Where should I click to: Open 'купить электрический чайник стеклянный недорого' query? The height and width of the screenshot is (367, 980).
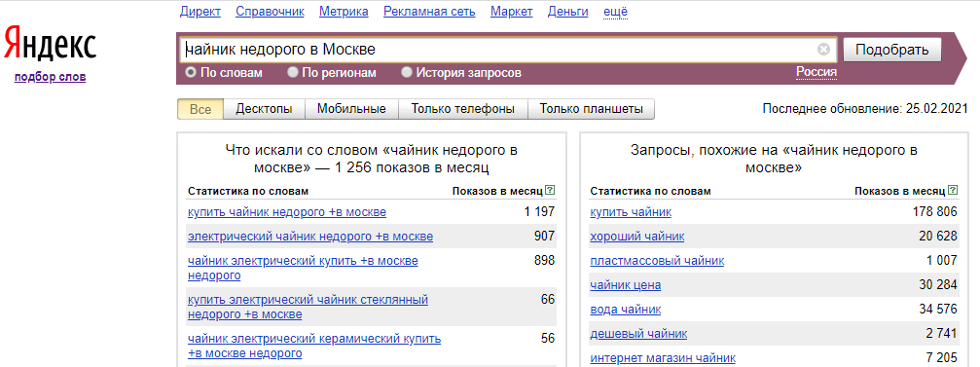click(308, 307)
